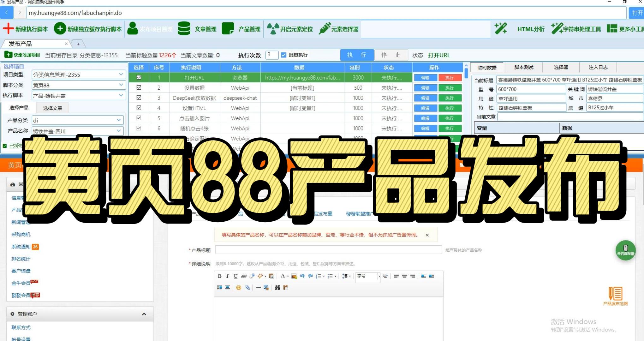Click the insert image icon in the editor
This screenshot has width=644, height=341.
pyautogui.click(x=294, y=276)
